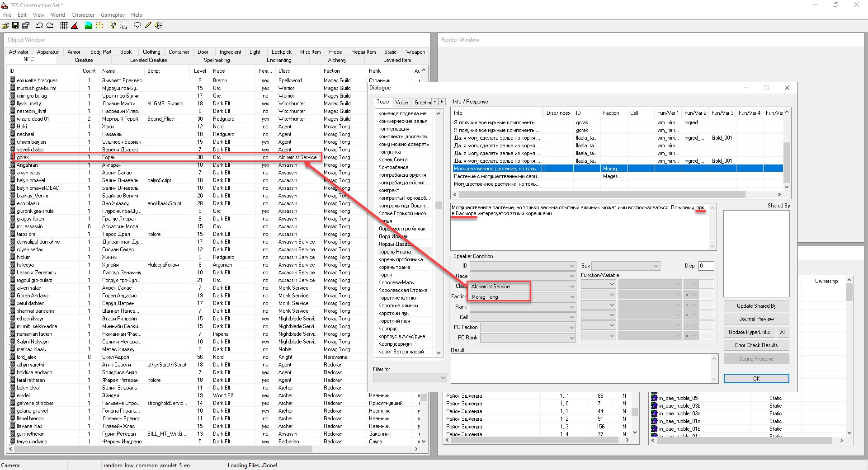
Task: Sort the NPC list by the Level column
Action: pos(200,71)
